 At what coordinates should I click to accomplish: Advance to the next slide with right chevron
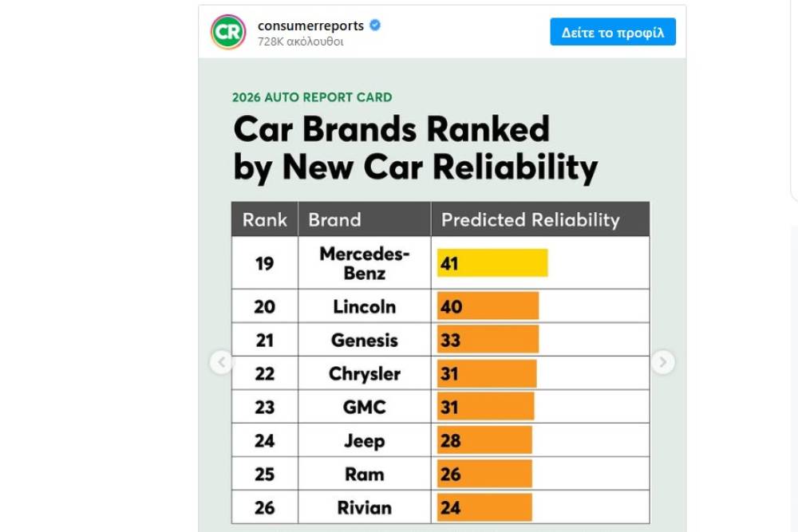coord(662,361)
